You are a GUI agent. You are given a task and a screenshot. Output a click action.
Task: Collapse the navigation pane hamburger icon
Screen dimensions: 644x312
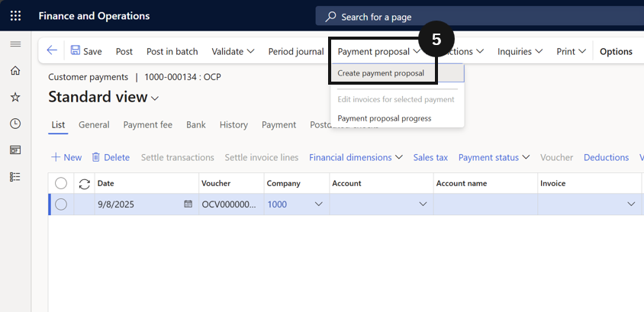pyautogui.click(x=15, y=44)
